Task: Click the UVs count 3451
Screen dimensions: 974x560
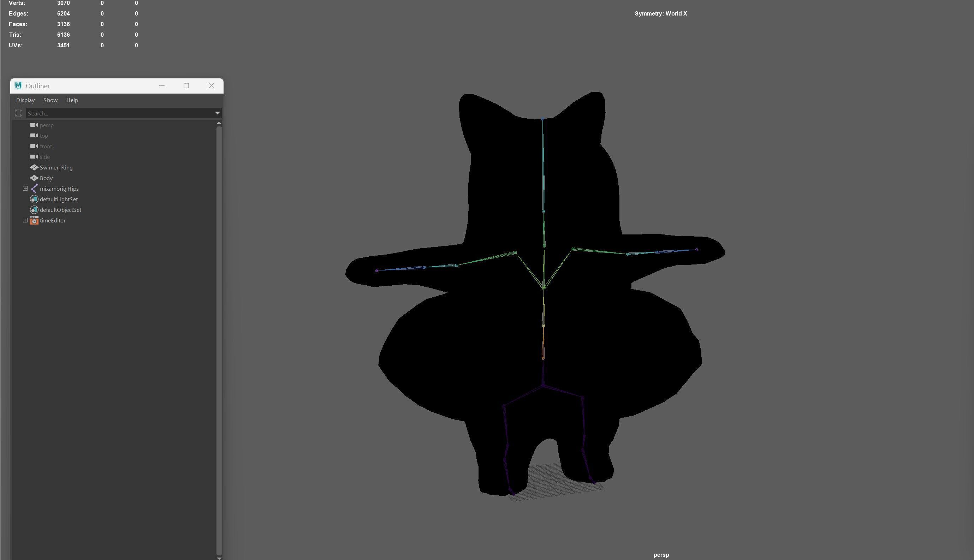Action: click(x=64, y=45)
